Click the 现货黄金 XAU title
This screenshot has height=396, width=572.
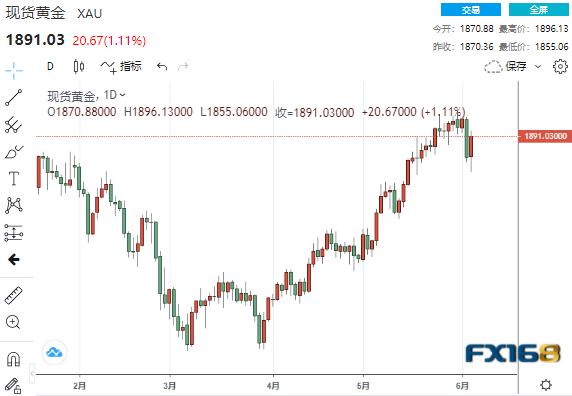(x=54, y=13)
